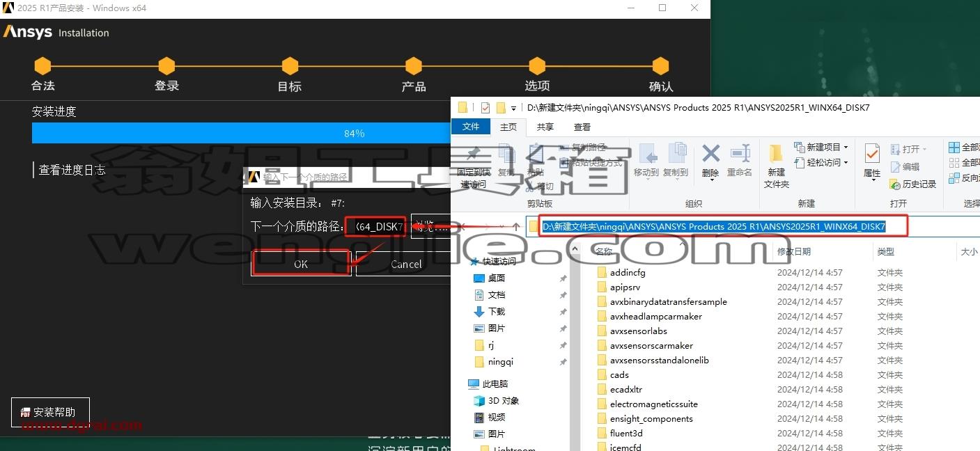Click the 新建文件夹 ribbon button

pos(776,166)
